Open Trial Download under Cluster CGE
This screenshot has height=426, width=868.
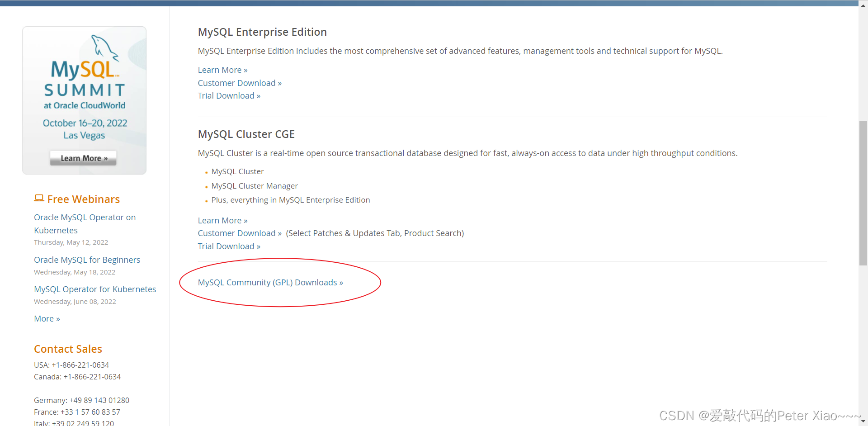[x=229, y=246]
